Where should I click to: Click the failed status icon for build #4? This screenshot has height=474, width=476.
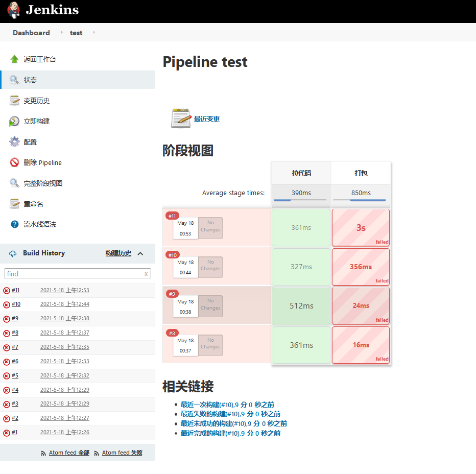[6, 390]
